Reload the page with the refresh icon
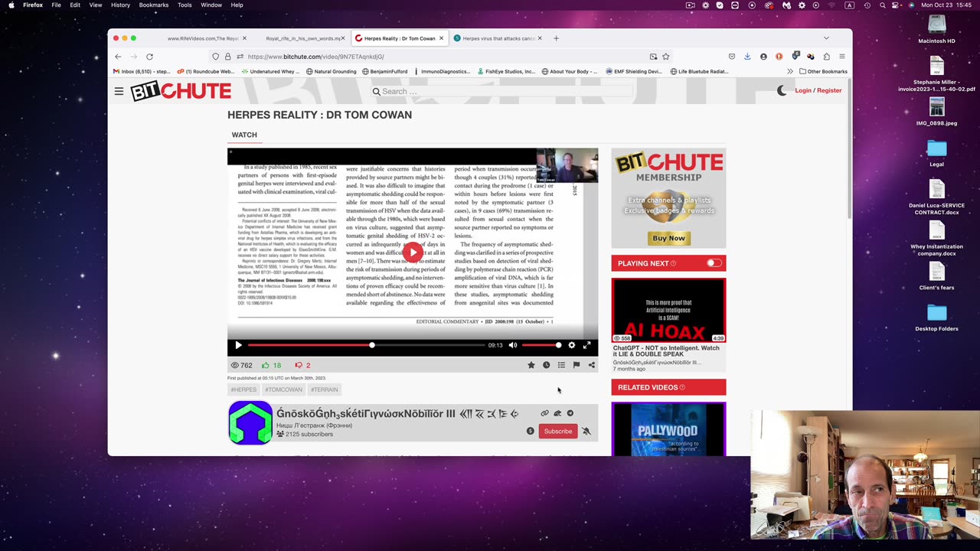Image resolution: width=980 pixels, height=551 pixels. point(149,57)
